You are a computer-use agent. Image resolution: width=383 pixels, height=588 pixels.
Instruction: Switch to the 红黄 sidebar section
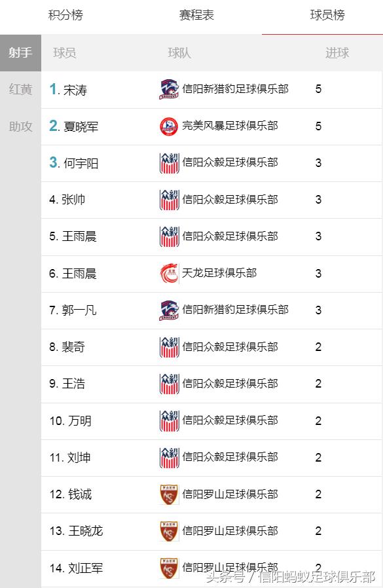point(20,90)
